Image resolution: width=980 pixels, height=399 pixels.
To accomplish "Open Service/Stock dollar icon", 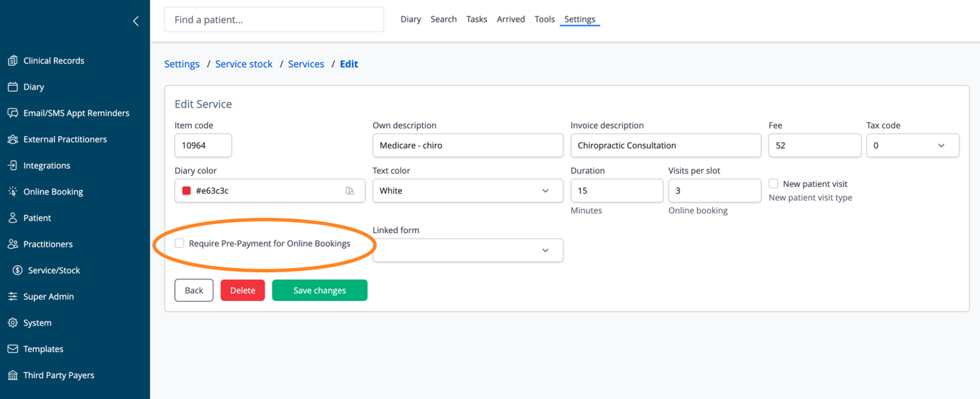I will (17, 270).
